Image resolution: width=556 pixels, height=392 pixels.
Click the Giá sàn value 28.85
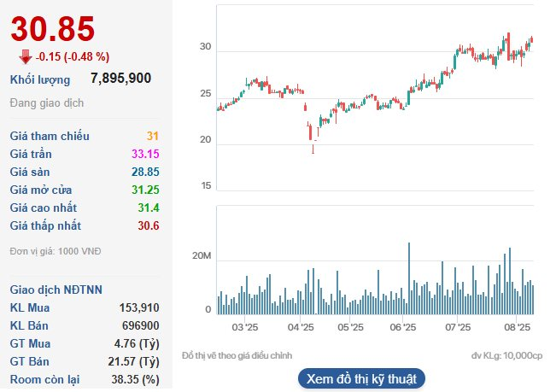(x=144, y=172)
